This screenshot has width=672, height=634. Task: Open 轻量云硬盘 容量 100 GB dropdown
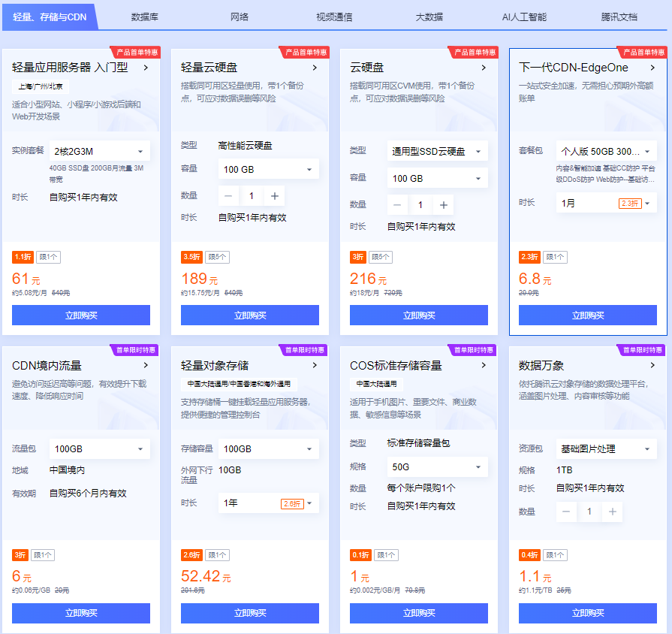coord(269,169)
